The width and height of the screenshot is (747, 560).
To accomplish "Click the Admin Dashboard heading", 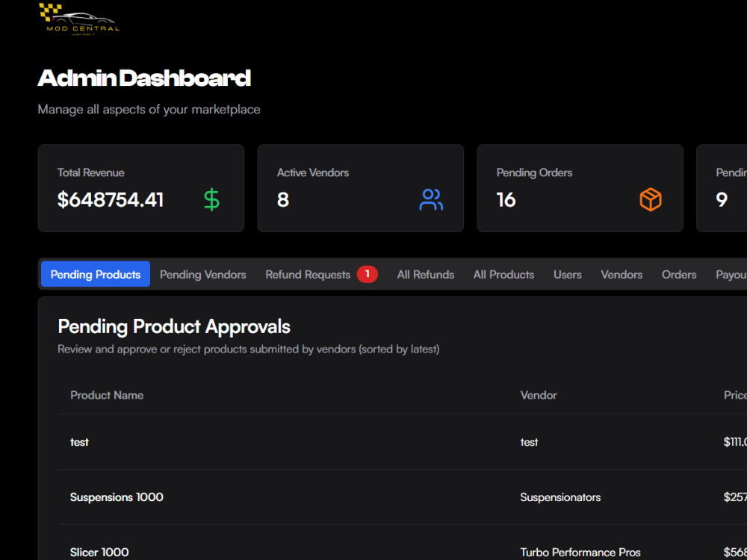I will [x=144, y=78].
